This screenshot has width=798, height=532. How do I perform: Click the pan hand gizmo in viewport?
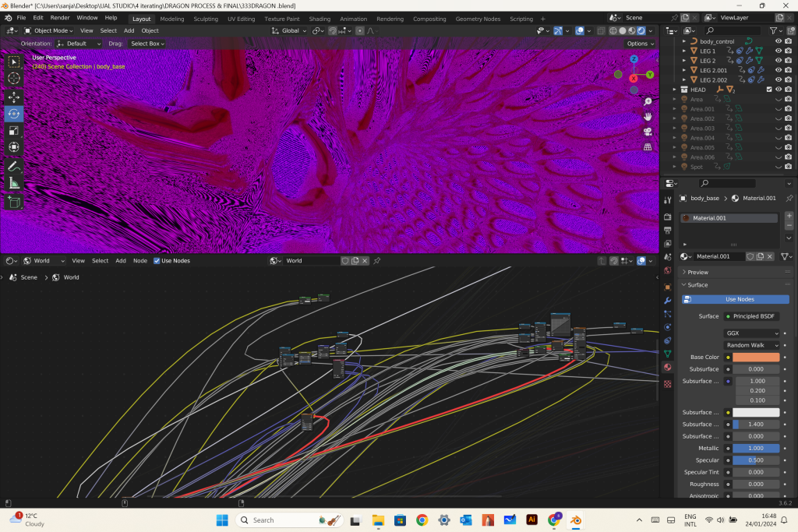click(648, 117)
